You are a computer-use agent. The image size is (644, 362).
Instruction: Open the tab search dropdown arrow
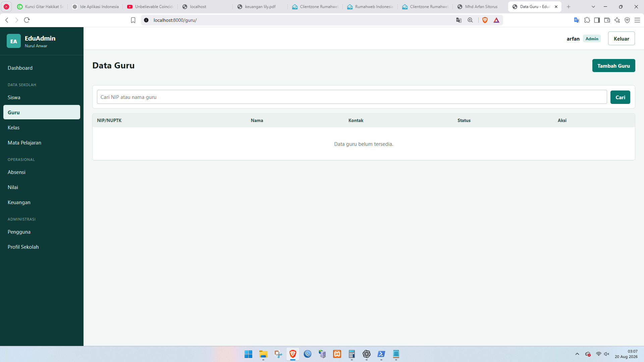pyautogui.click(x=593, y=7)
